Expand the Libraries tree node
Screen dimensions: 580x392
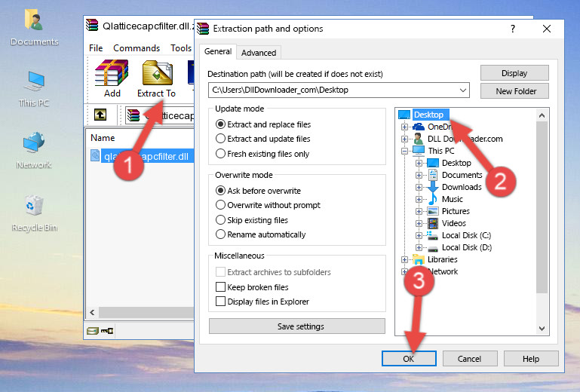tap(405, 259)
